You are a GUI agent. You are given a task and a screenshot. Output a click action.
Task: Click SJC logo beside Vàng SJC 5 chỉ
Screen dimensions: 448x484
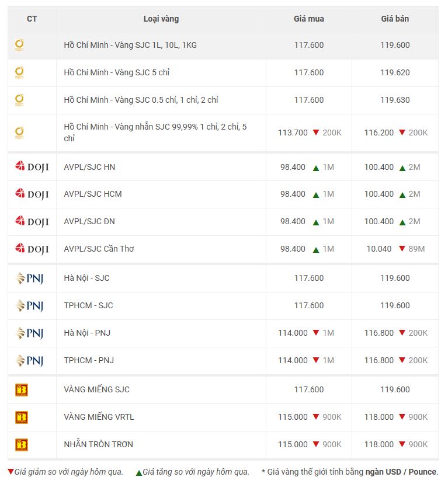(x=19, y=73)
